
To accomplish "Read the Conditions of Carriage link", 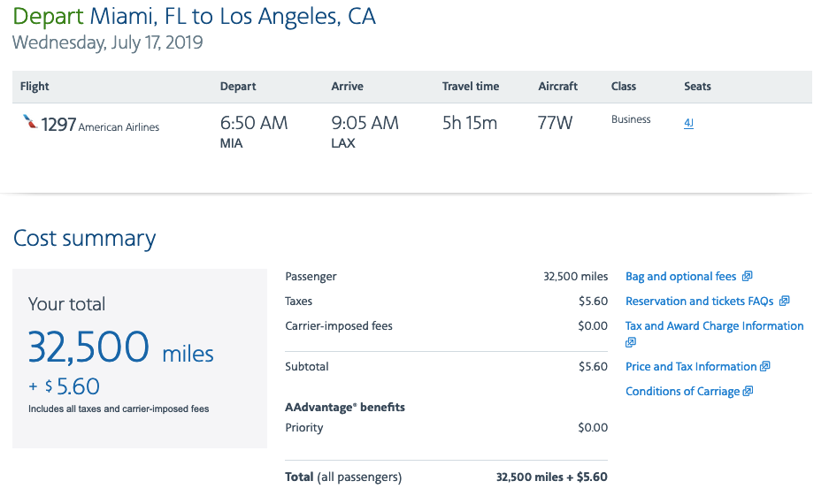I will (x=682, y=392).
